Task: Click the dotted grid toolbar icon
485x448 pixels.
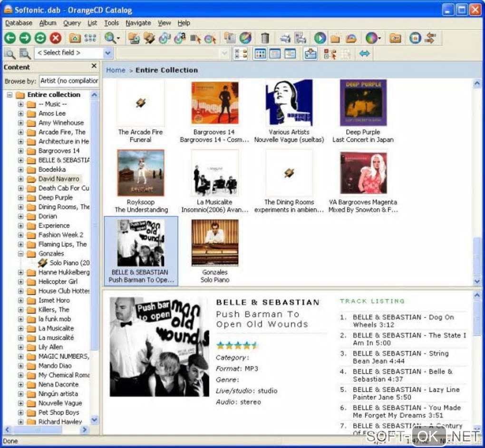Action: (90, 38)
